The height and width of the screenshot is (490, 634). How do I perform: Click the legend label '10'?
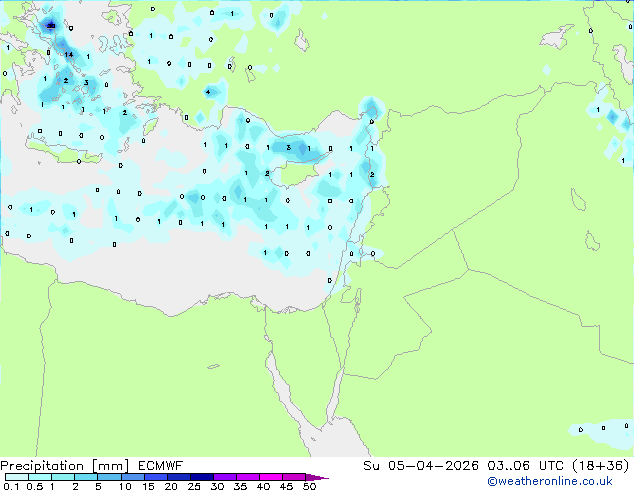tap(125, 486)
